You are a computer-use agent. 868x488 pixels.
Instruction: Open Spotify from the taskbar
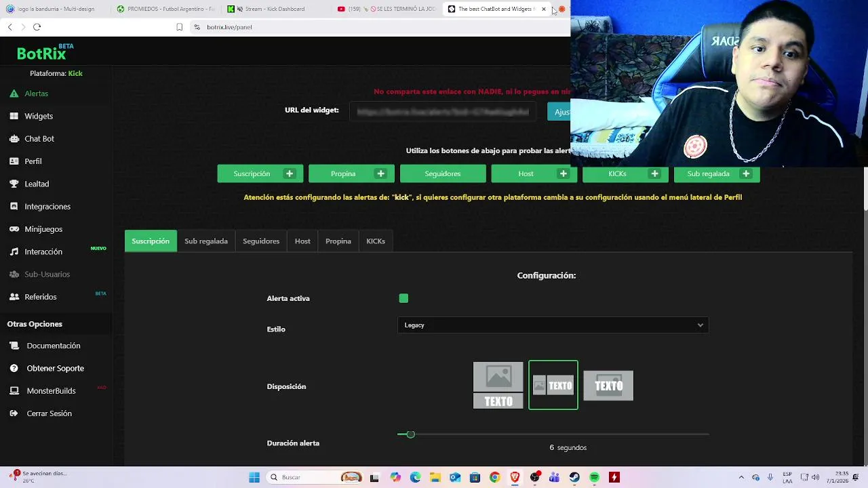click(594, 477)
